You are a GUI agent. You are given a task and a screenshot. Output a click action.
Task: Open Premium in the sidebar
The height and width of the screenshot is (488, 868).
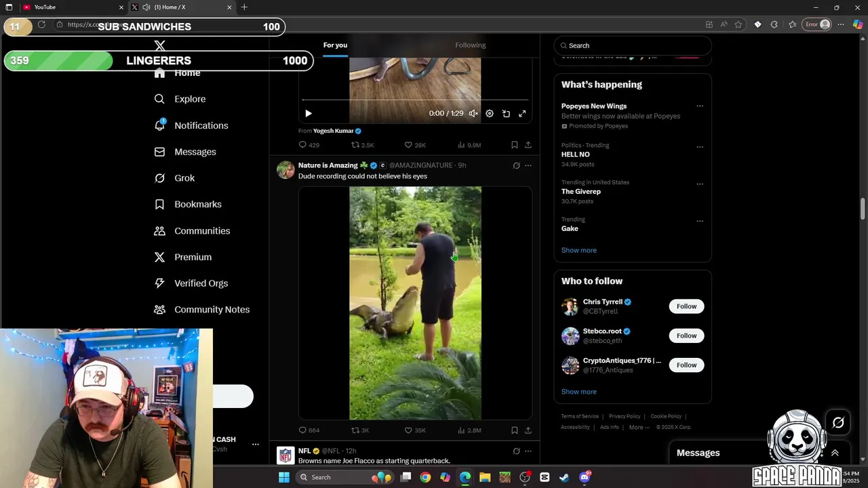(x=183, y=257)
